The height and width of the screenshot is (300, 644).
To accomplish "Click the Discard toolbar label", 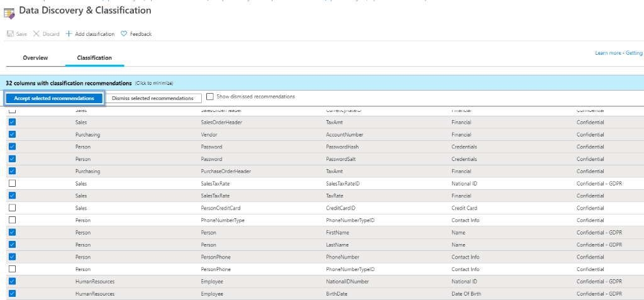I will (x=51, y=34).
